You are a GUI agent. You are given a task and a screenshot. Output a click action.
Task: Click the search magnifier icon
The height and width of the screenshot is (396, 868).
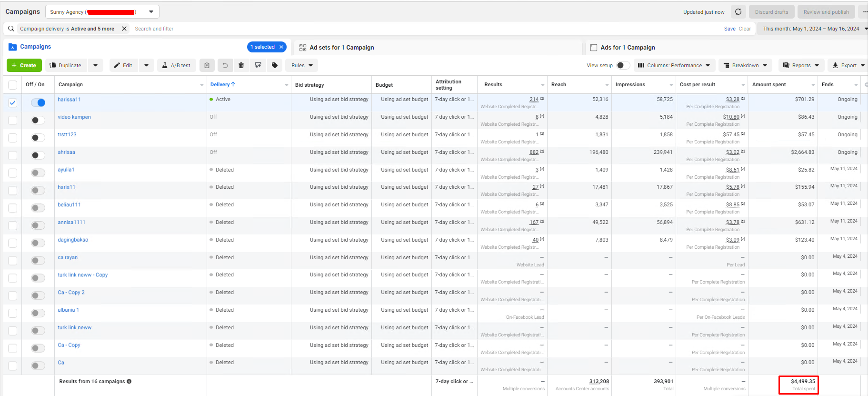coord(11,29)
